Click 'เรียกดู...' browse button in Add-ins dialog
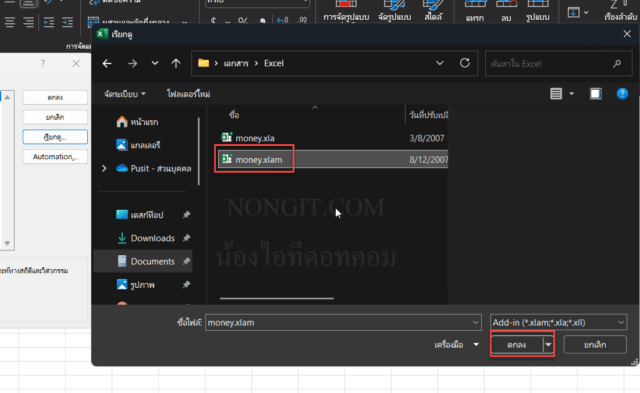This screenshot has height=393, width=640. pyautogui.click(x=55, y=137)
